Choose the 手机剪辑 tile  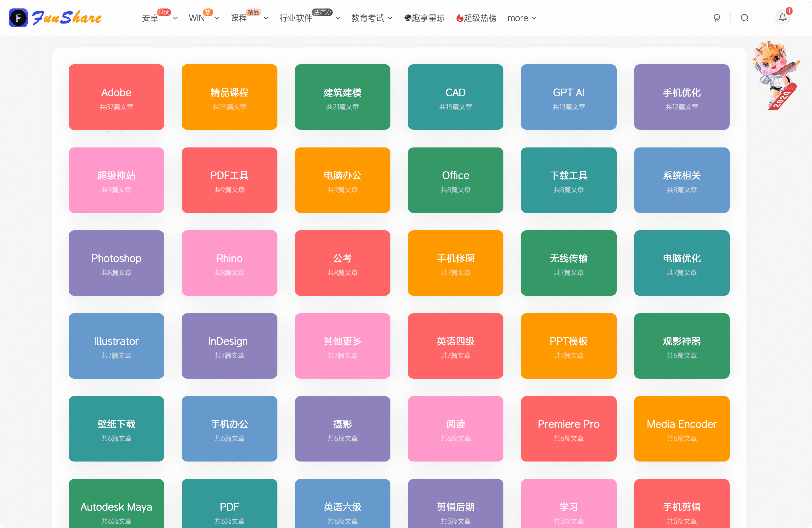pyautogui.click(x=682, y=503)
